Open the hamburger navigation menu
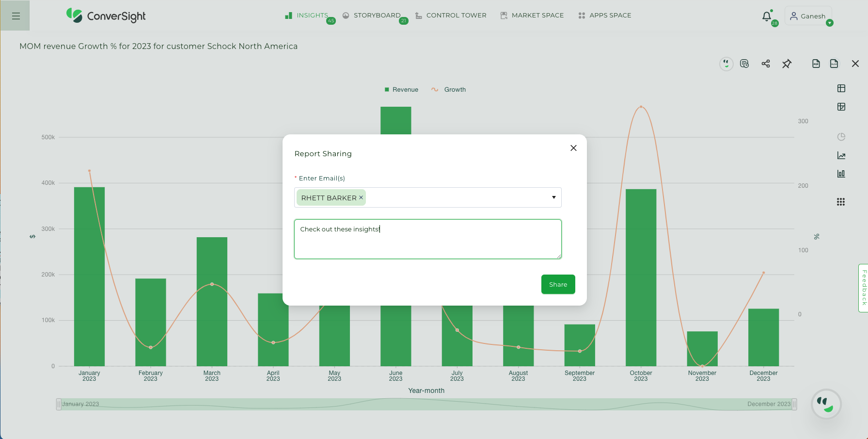 tap(15, 16)
